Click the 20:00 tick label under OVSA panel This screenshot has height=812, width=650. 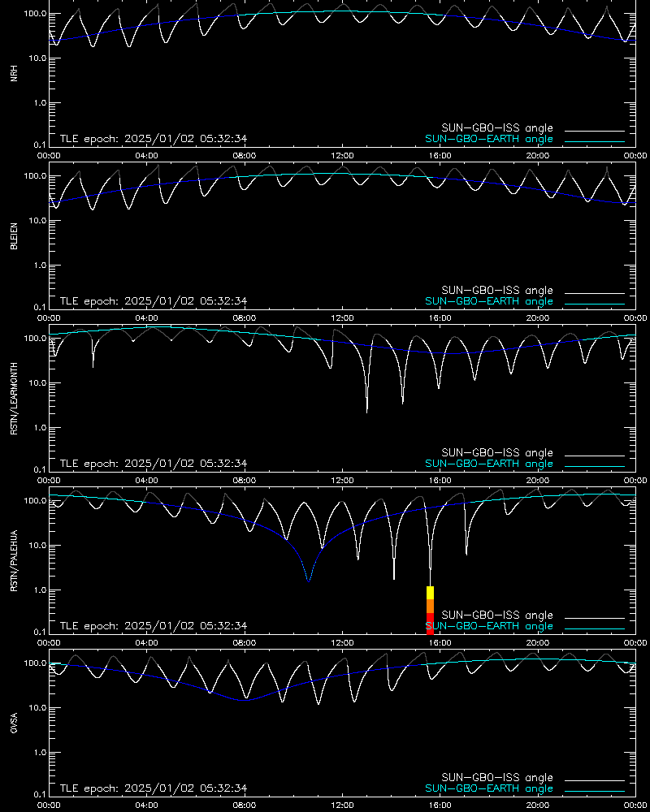point(538,805)
